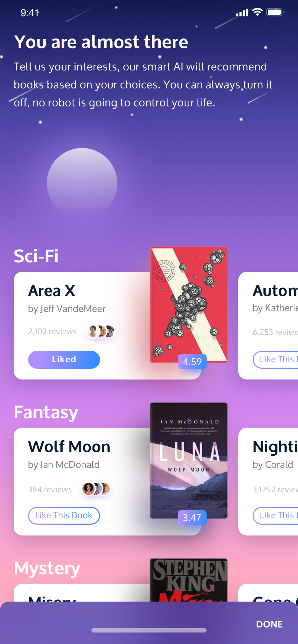Screen dimensions: 298x644
Task: Tap the moon illustration
Action: (x=82, y=182)
